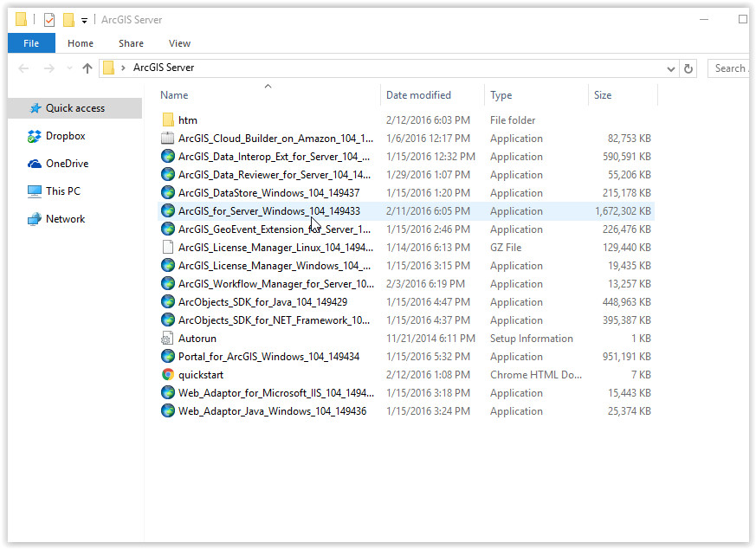This screenshot has width=756, height=549.
Task: Click ArcGIS_for_Server_Windows_104_149433 file name
Action: [269, 211]
